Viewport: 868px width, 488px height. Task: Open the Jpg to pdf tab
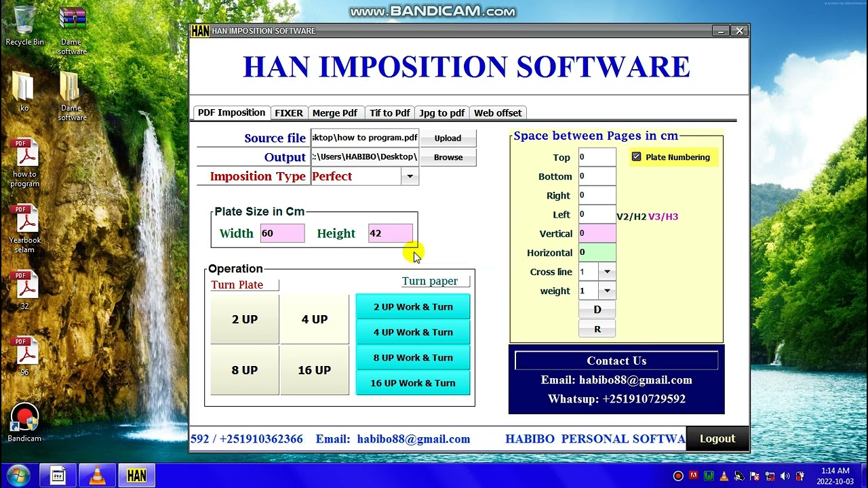442,113
